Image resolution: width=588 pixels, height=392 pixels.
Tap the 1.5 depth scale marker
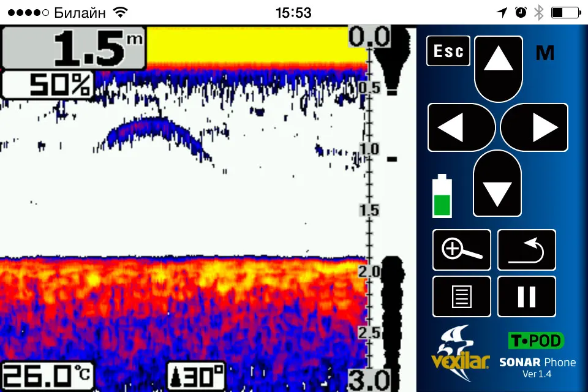[370, 210]
